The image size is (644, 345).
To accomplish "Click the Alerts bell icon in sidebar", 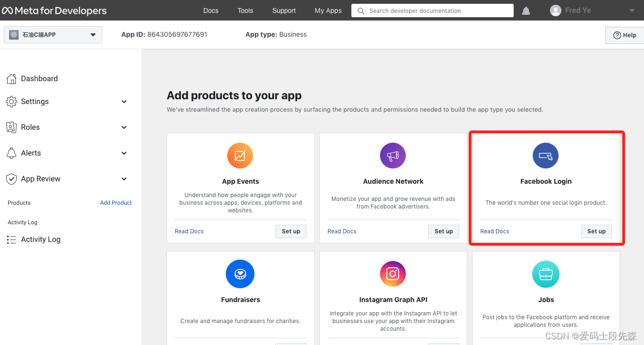I will pos(11,153).
